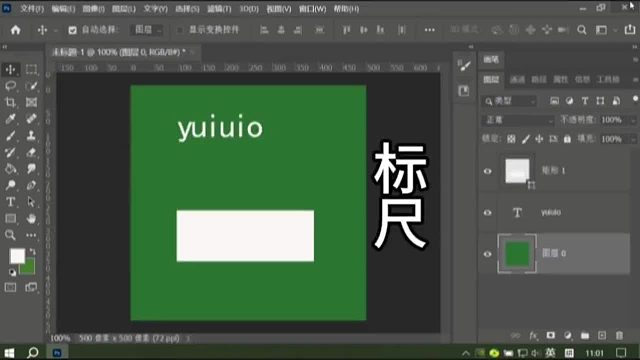Screen dimensions: 640x360
Task: Select the Rectangle shape tool
Action: coord(11,218)
